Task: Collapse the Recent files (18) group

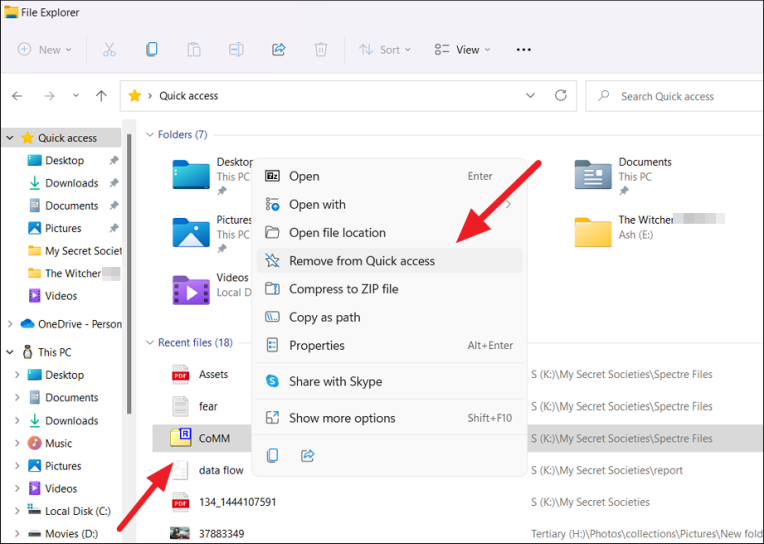Action: (x=150, y=342)
